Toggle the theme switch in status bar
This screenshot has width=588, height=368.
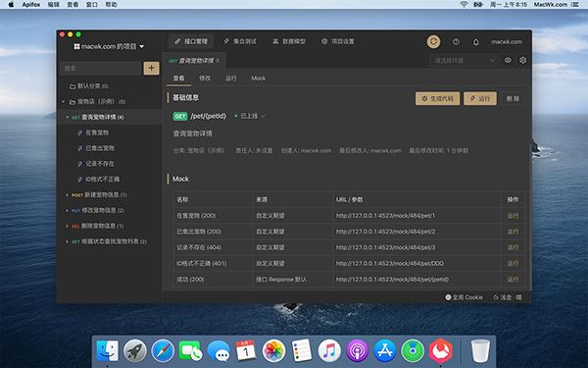point(507,297)
